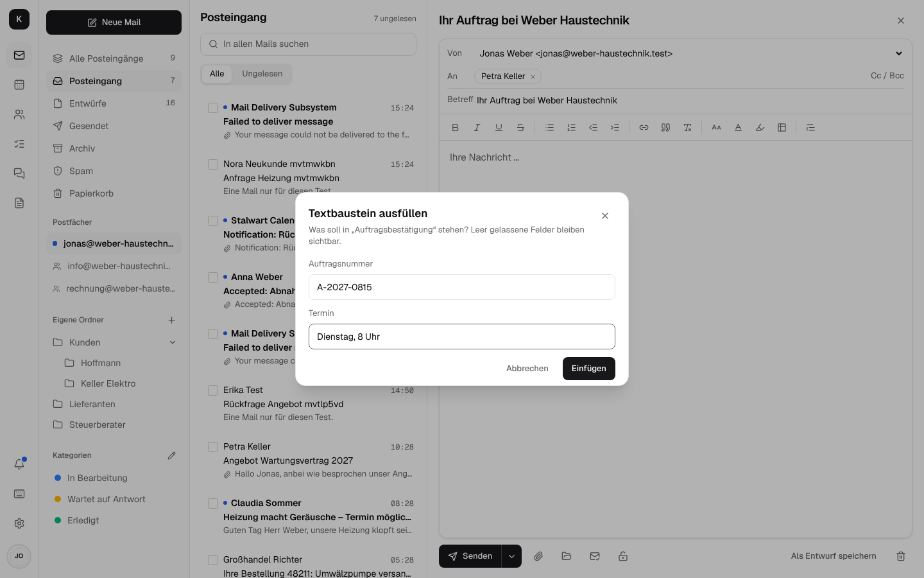The width and height of the screenshot is (924, 578).
Task: Open settings gear in the left rail
Action: (19, 523)
